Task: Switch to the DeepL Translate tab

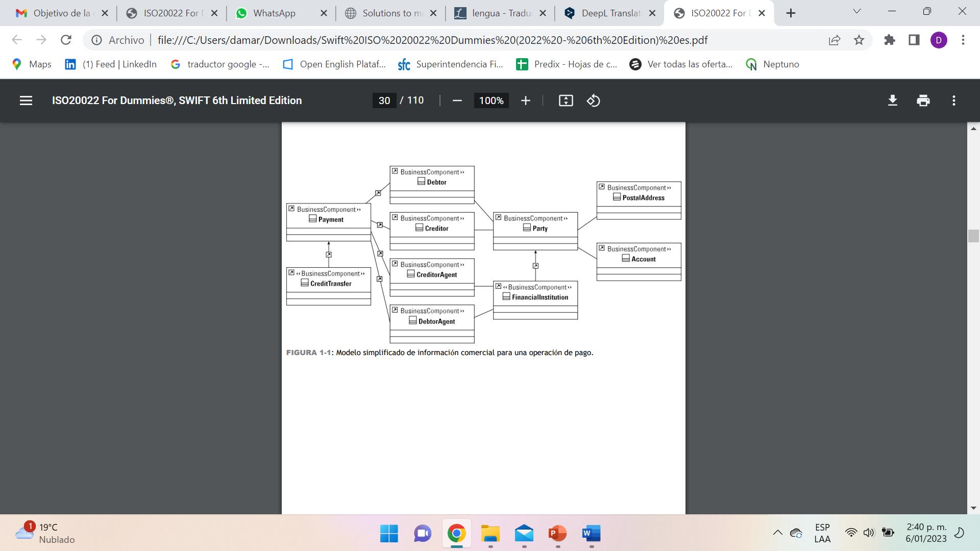Action: point(610,13)
